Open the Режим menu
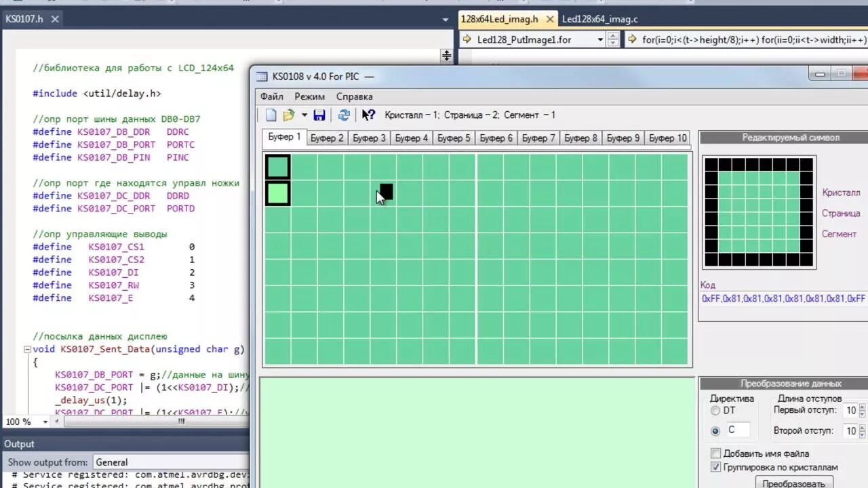Image resolution: width=868 pixels, height=488 pixels. (x=309, y=96)
